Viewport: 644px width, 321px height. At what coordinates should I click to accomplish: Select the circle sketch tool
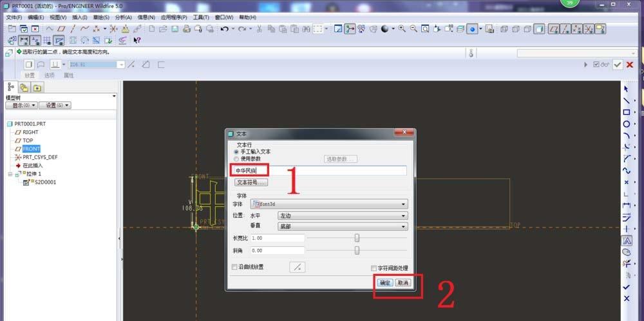tap(627, 124)
